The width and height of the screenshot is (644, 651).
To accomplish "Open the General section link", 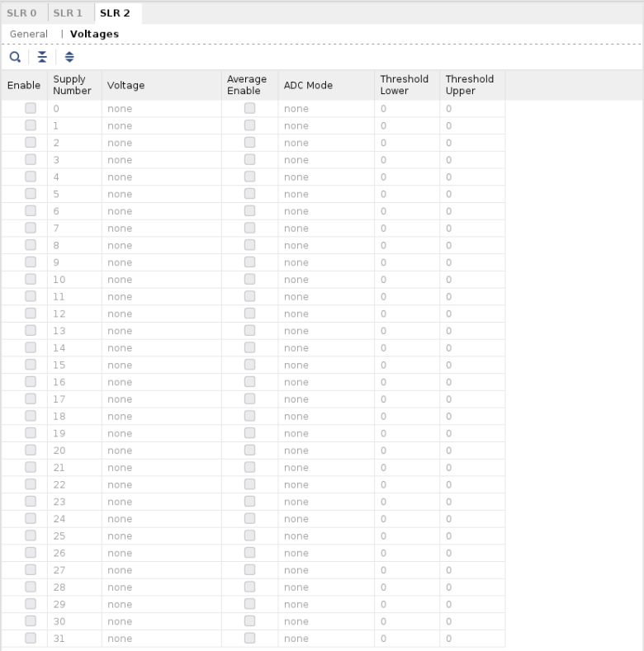I will click(x=29, y=34).
